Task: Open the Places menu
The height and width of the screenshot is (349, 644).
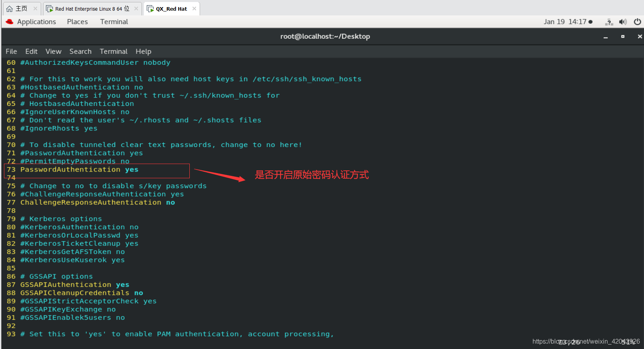Action: (x=77, y=22)
